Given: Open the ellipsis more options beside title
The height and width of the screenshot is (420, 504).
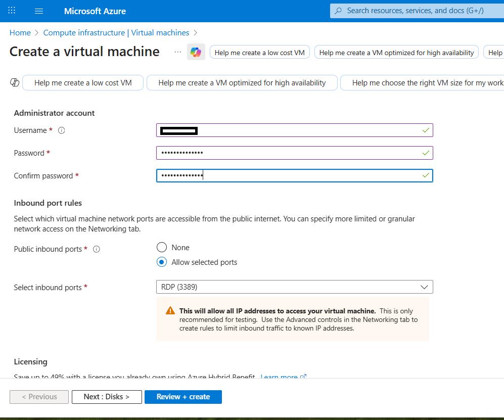Looking at the screenshot, I should click(x=178, y=52).
